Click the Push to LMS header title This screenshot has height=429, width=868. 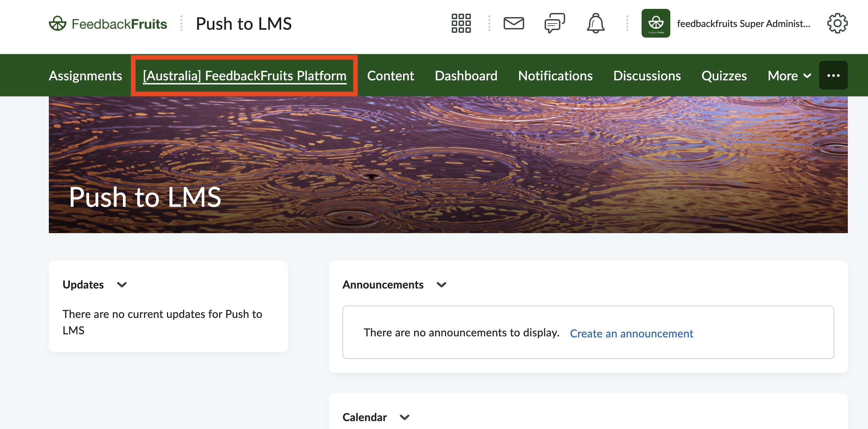pyautogui.click(x=244, y=24)
